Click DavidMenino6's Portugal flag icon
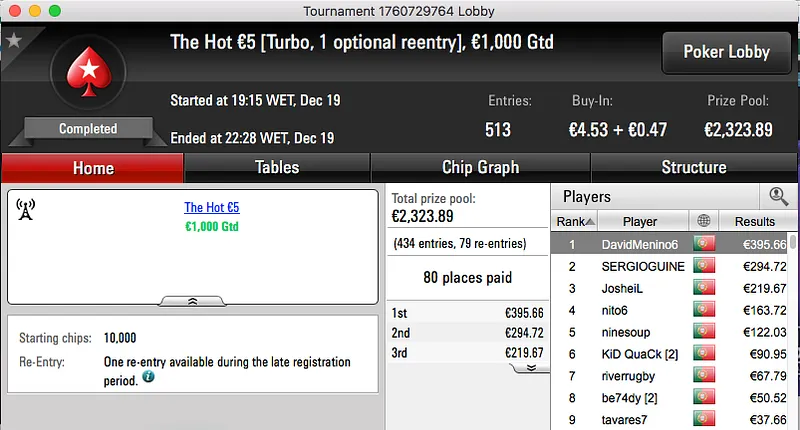This screenshot has height=430, width=800. (704, 244)
